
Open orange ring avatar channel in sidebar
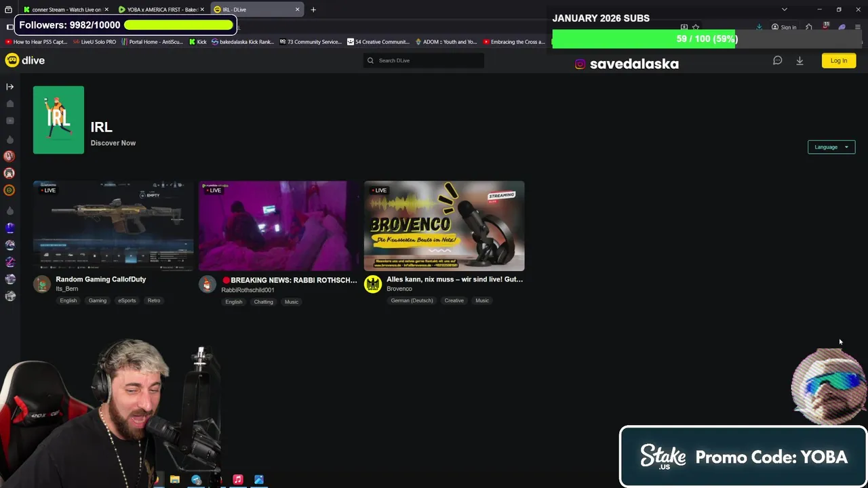[x=9, y=190]
